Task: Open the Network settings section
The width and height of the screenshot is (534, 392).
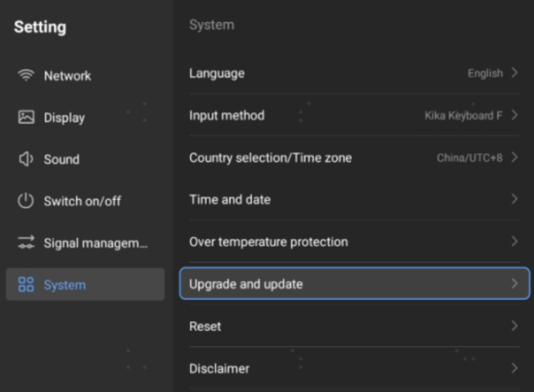Action: [x=85, y=76]
